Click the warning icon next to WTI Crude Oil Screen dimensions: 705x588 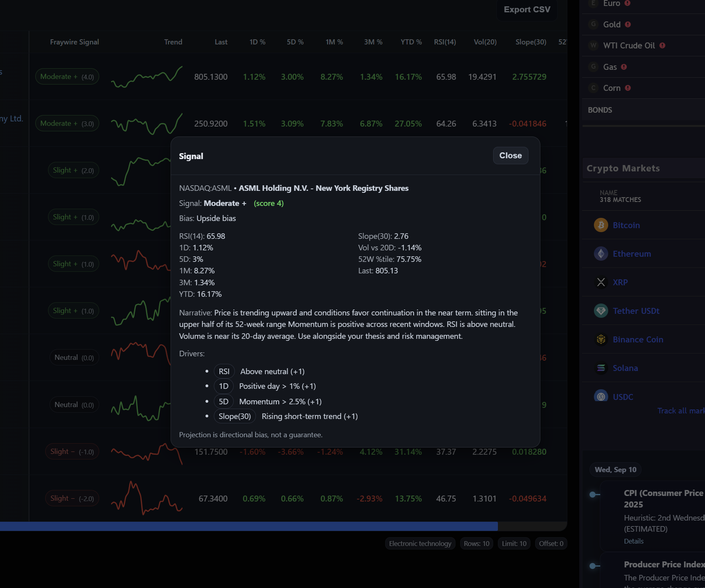coord(662,45)
